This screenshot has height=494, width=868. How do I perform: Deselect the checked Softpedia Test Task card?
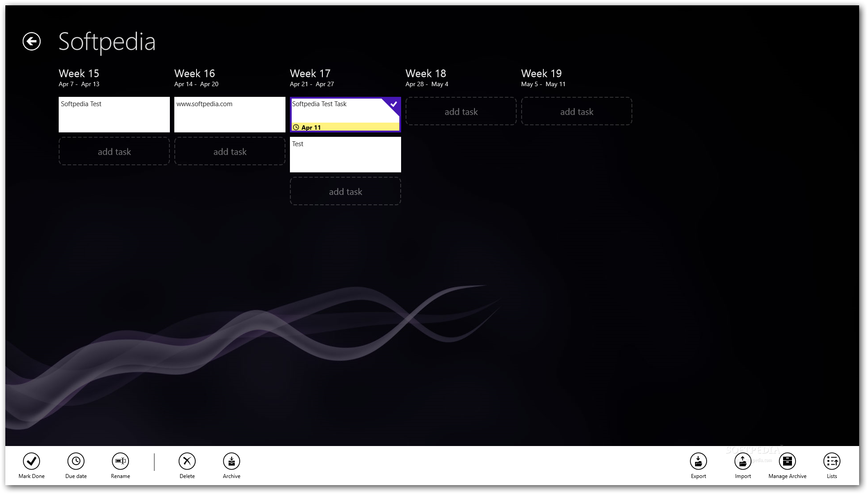[346, 115]
